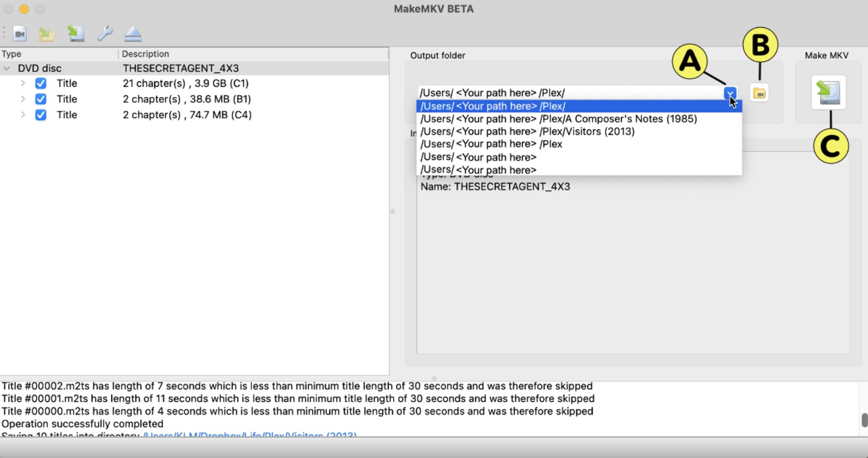
Task: Open preferences wrench icon
Action: click(105, 34)
